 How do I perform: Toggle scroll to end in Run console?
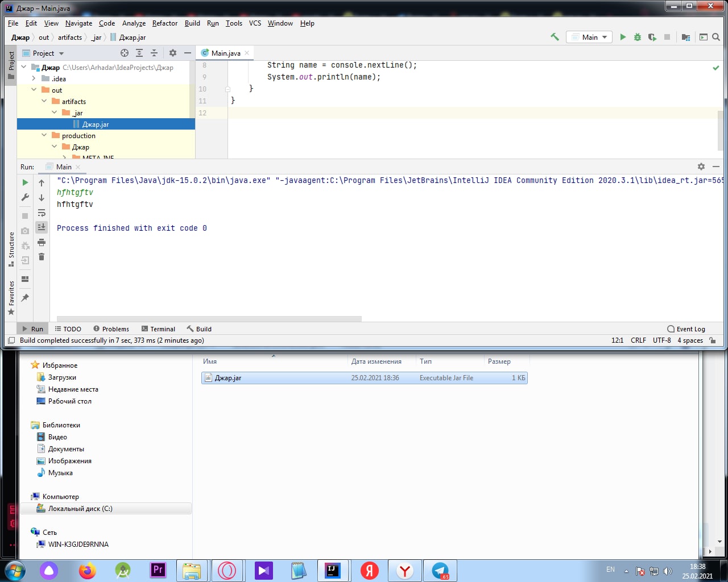tap(42, 227)
